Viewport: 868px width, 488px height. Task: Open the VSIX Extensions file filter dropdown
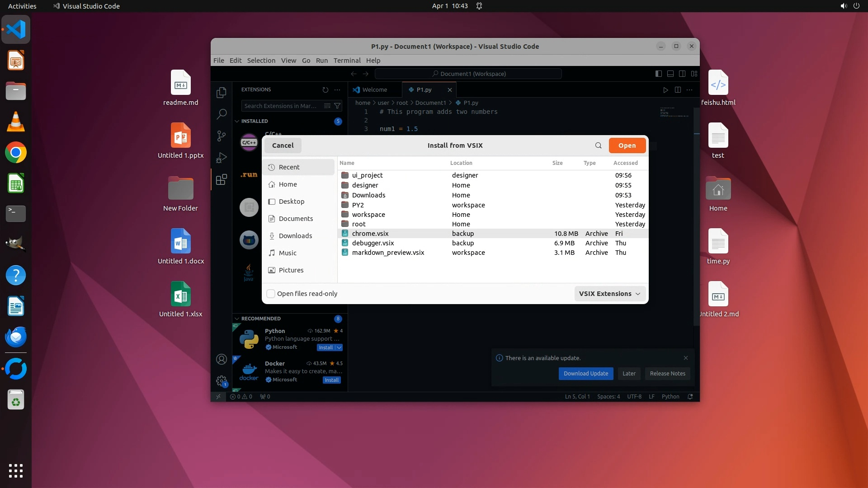pyautogui.click(x=609, y=294)
